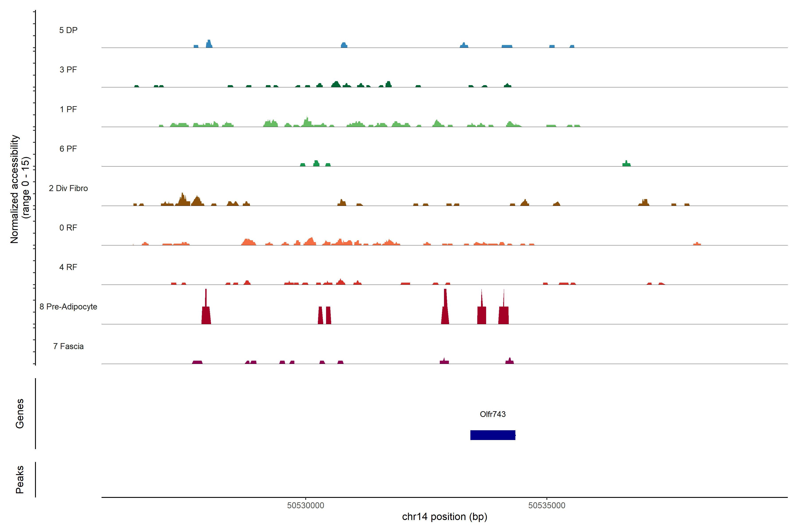The width and height of the screenshot is (798, 532).
Task: Click the 7 Fascia track label
Action: point(68,346)
